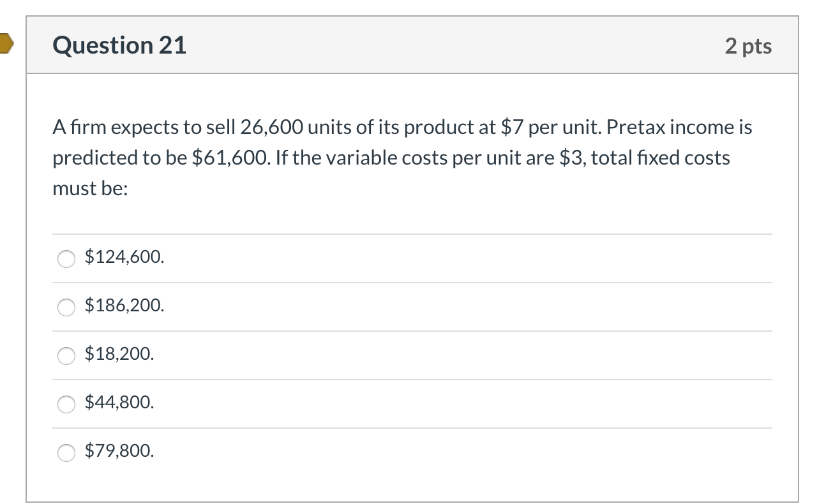Select the $18,200 radio button
Viewport: 826px width, 504px height.
coord(66,356)
